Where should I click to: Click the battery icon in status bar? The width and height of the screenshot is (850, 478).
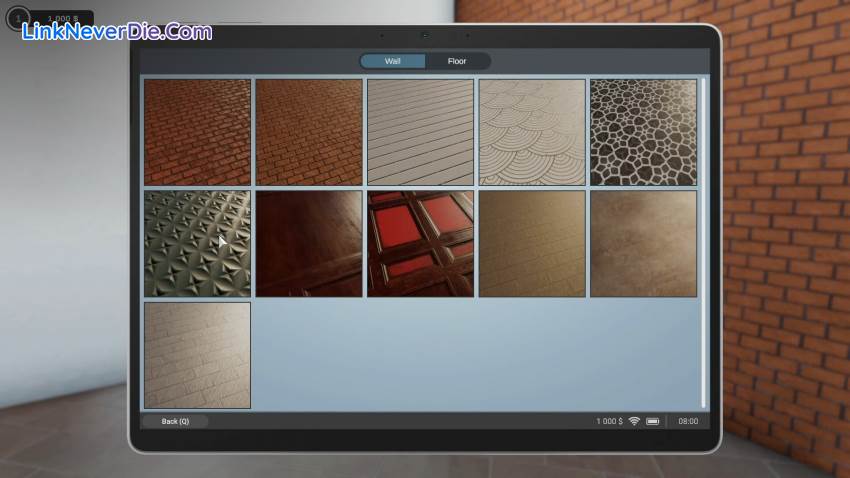(x=653, y=421)
